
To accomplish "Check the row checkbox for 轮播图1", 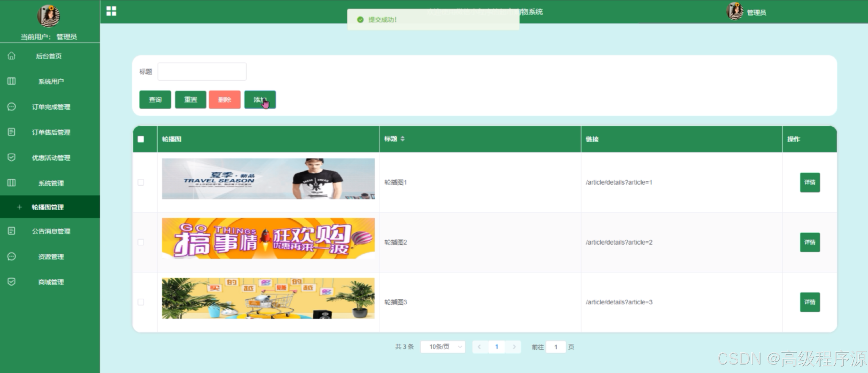I will point(141,182).
